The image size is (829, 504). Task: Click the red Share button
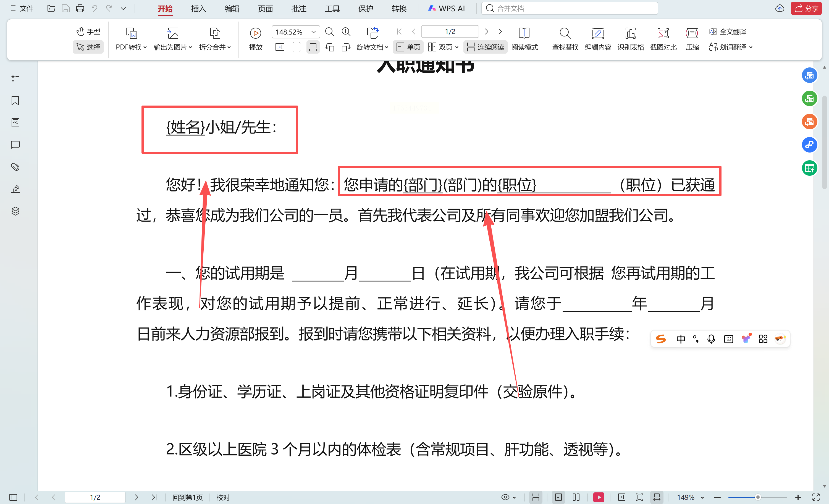806,8
